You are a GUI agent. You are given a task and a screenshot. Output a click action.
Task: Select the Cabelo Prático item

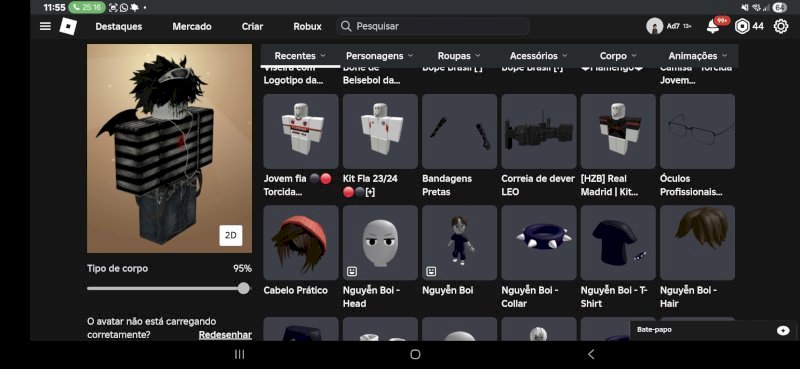click(301, 242)
